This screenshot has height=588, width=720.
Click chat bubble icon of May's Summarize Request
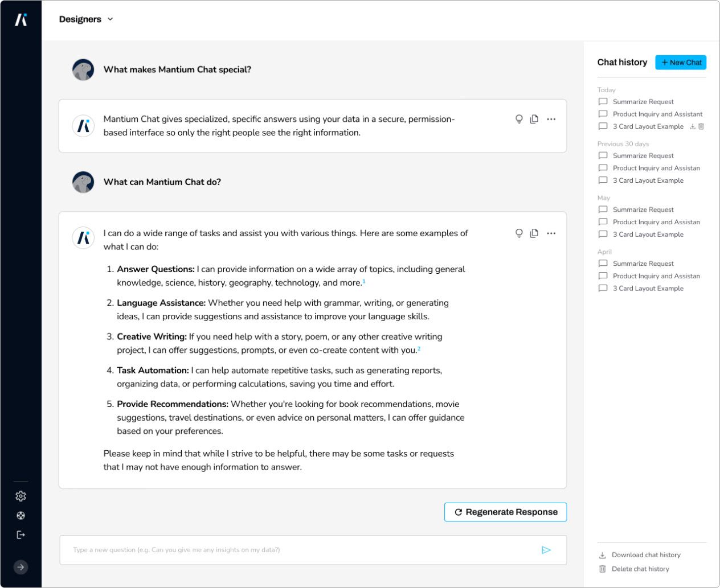(603, 209)
